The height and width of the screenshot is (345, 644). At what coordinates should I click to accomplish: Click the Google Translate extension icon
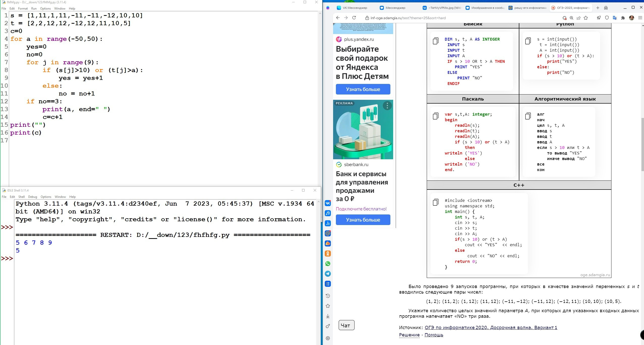(615, 18)
